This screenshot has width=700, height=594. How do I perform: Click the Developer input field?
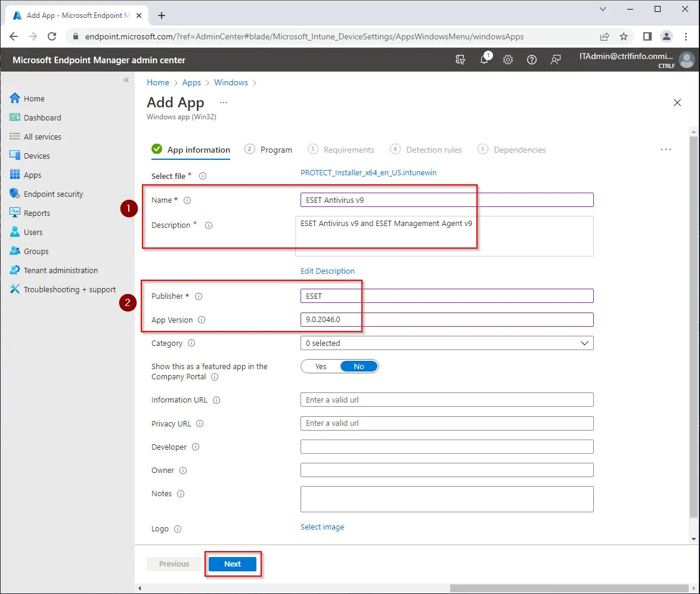click(x=447, y=447)
